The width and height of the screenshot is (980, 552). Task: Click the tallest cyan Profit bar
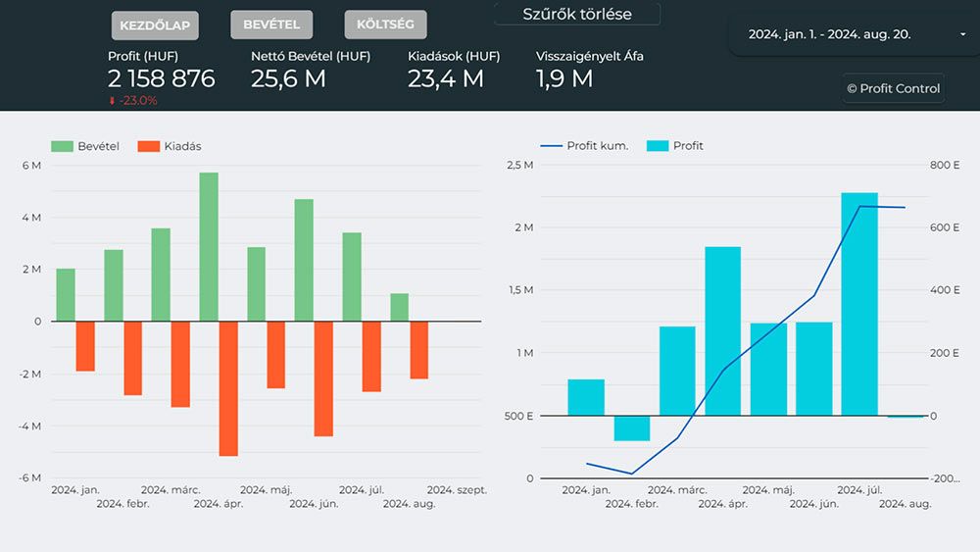(859, 304)
